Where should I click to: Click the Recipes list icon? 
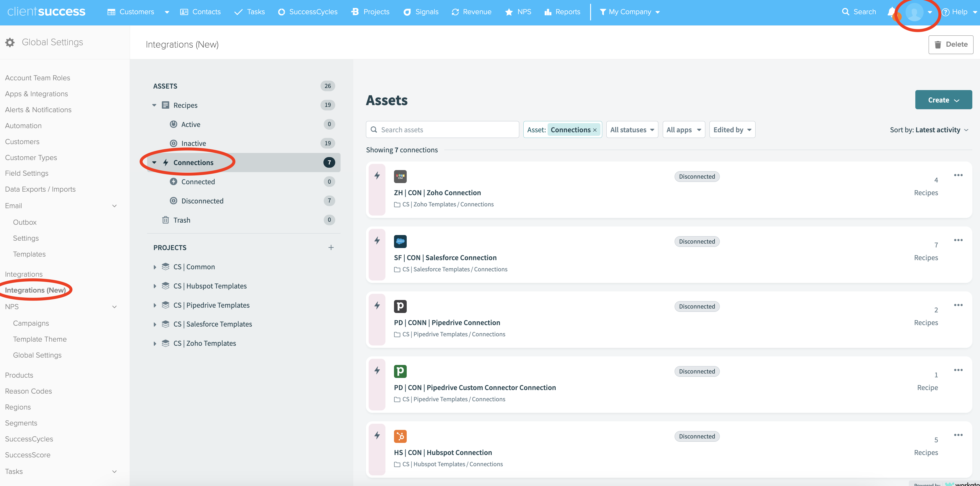click(x=165, y=105)
